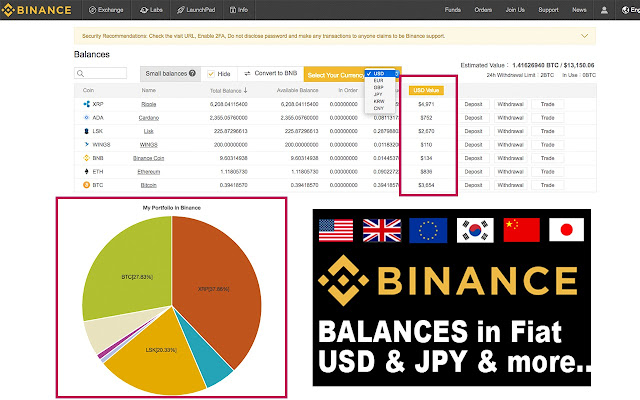
Task: Open the Support page
Action: [548, 10]
